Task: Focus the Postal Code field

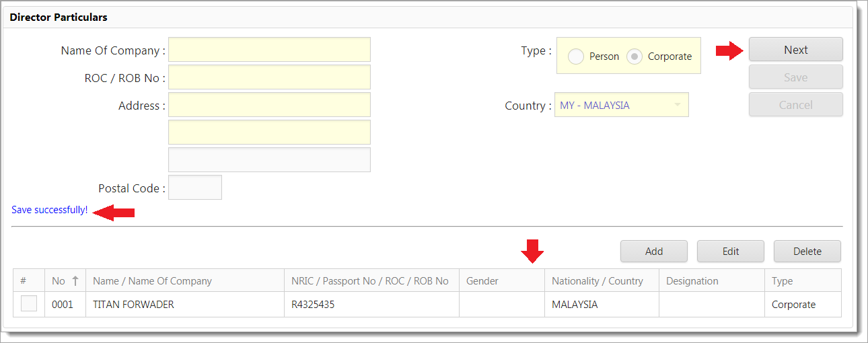Action: point(194,188)
